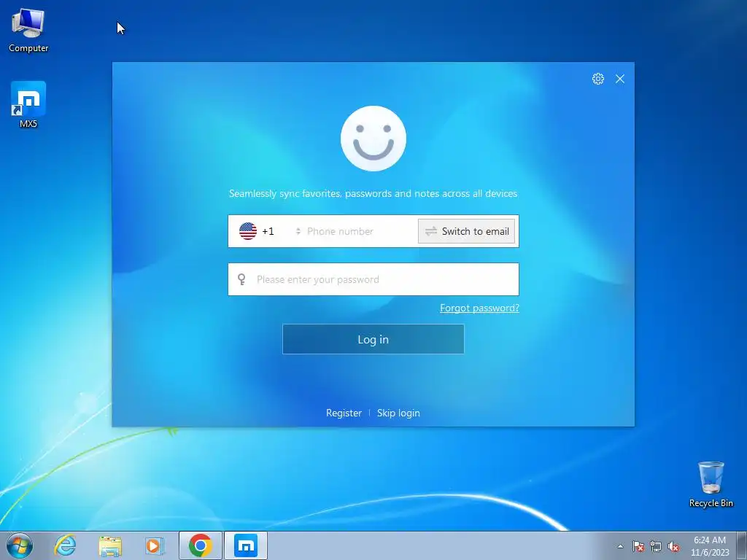Image resolution: width=747 pixels, height=560 pixels.
Task: Open the Forgot password link
Action: tap(479, 308)
